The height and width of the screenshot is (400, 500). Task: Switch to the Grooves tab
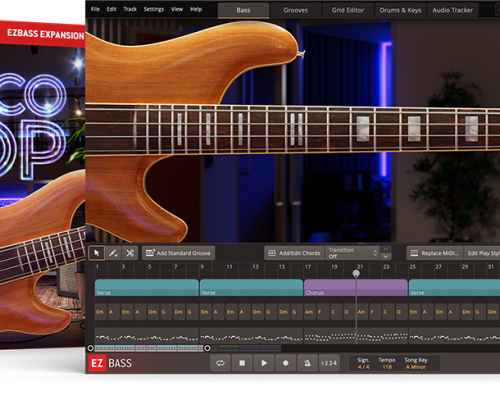pyautogui.click(x=296, y=10)
